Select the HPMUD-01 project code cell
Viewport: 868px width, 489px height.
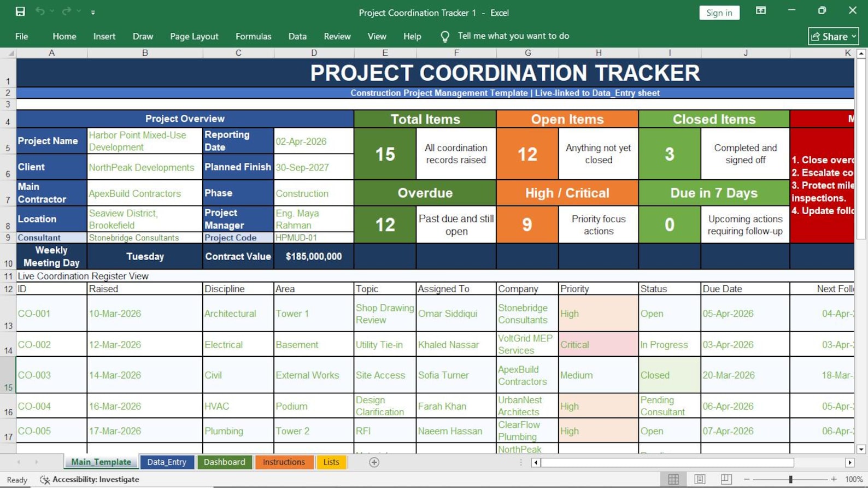[x=314, y=238]
